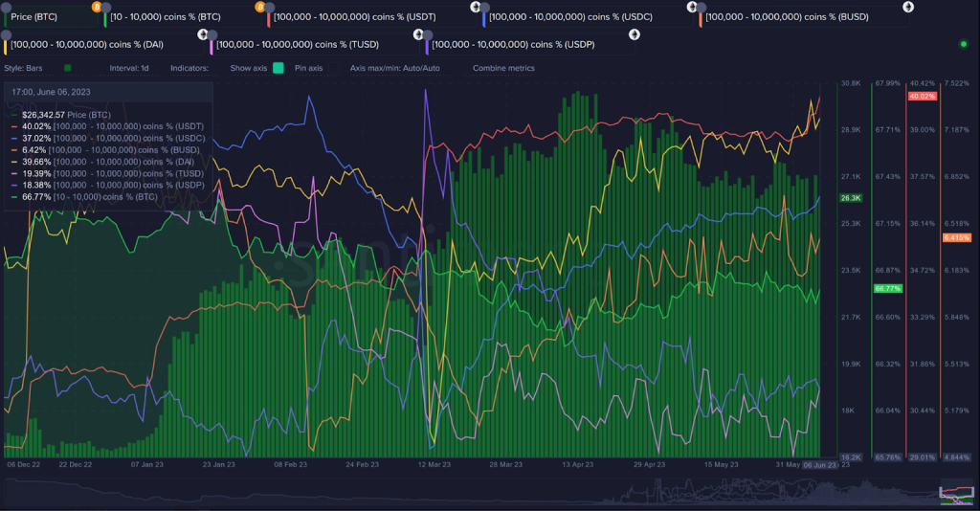Click Ethereum icon on the USDC metric chip
Image resolution: width=980 pixels, height=511 pixels.
coord(691,7)
